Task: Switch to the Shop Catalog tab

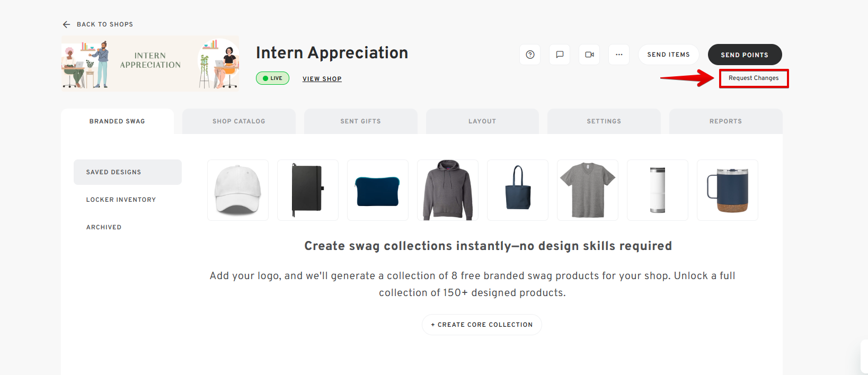Action: click(x=239, y=121)
